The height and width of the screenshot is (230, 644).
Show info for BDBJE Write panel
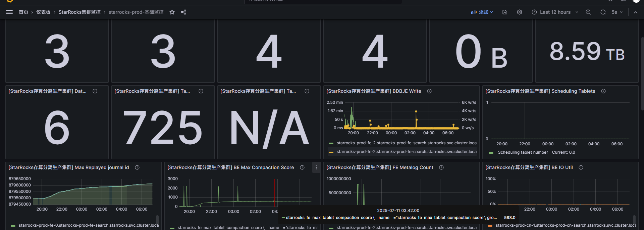[429, 91]
